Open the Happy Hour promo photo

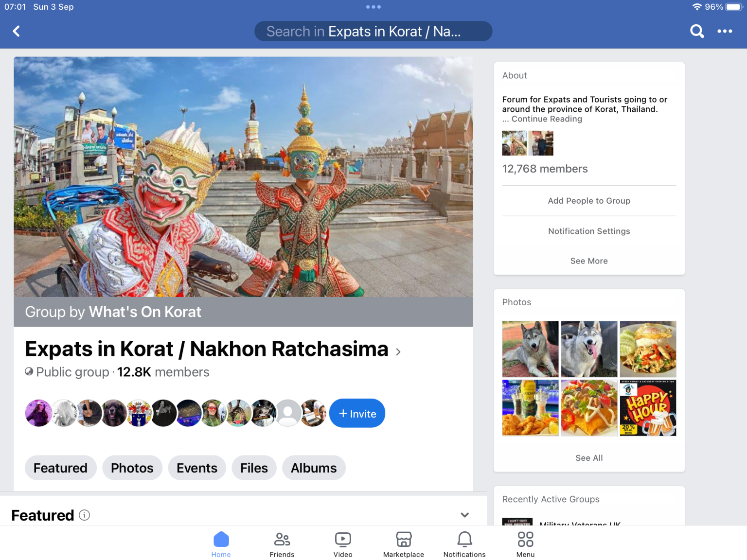pos(648,408)
